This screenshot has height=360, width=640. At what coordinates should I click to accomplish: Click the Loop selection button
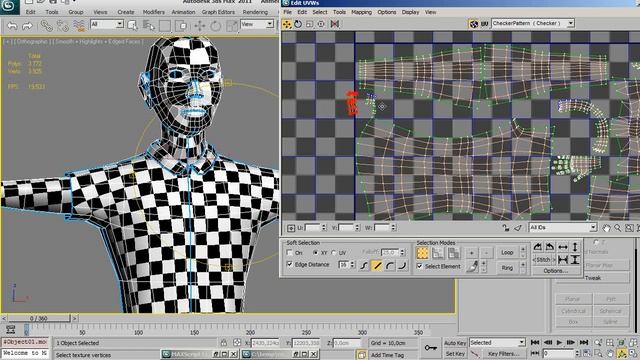[507, 253]
